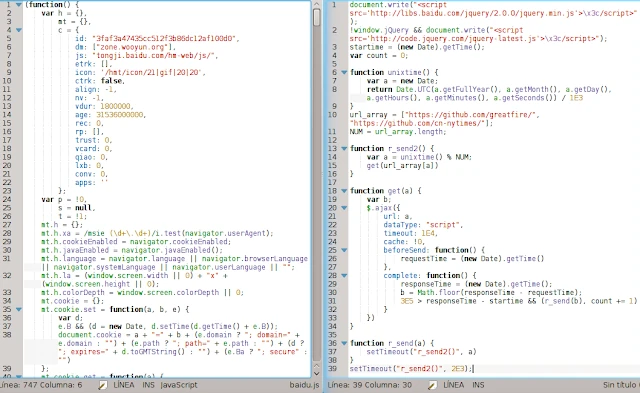Click the id hash string on line 5

point(165,38)
